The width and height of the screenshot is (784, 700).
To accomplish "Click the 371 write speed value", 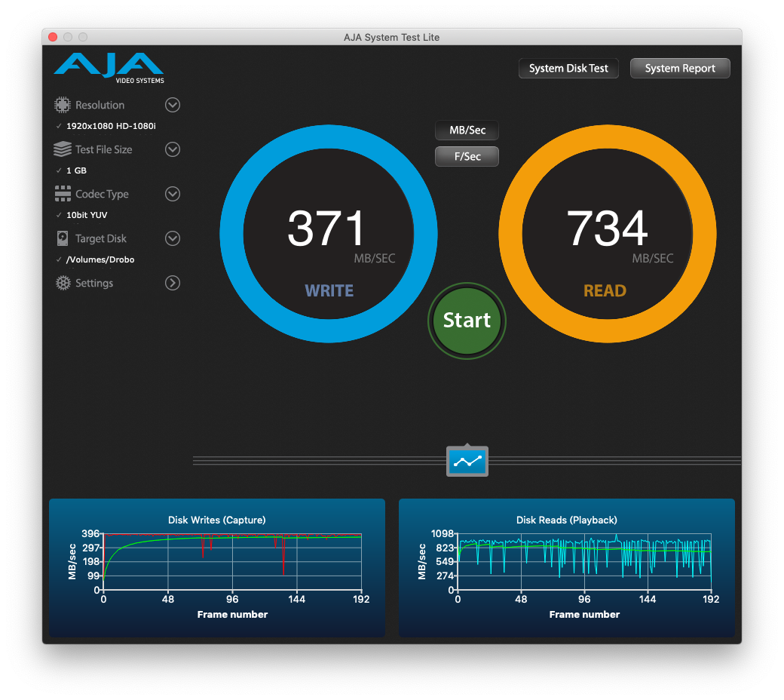I will click(326, 229).
